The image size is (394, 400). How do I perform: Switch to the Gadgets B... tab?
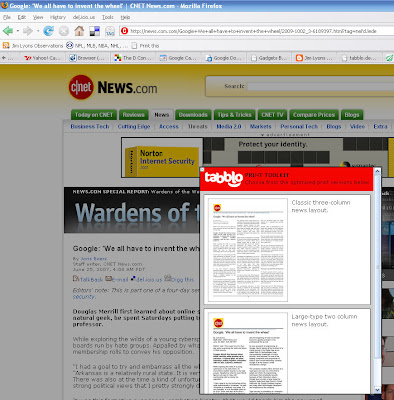coord(268,58)
